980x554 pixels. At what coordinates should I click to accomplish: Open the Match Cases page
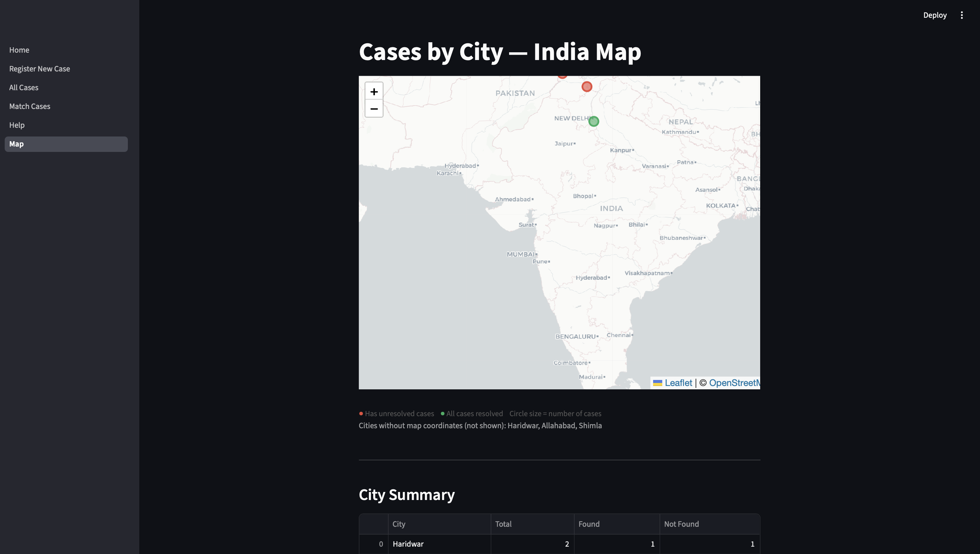pyautogui.click(x=30, y=106)
